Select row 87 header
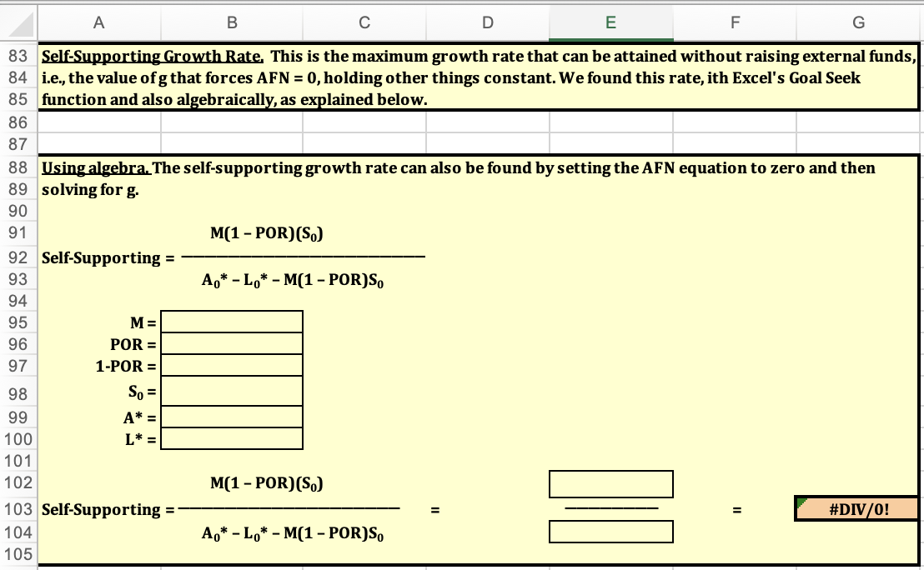This screenshot has height=570, width=924. pyautogui.click(x=18, y=144)
